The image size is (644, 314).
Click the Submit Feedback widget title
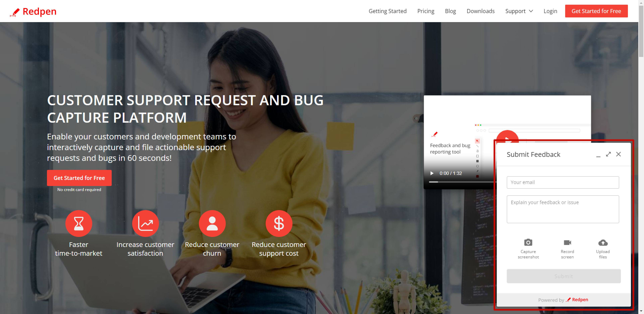pos(533,154)
